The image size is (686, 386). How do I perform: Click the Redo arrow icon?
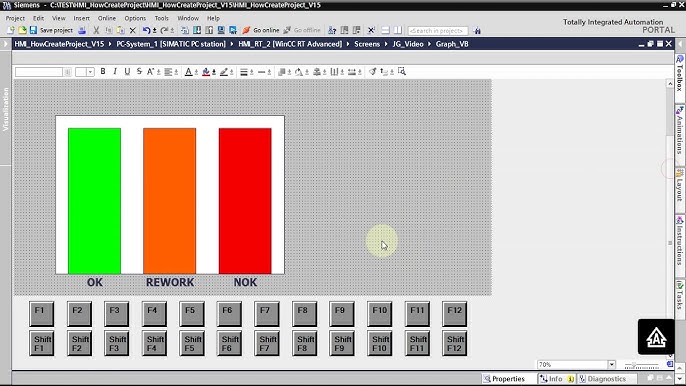click(x=164, y=30)
